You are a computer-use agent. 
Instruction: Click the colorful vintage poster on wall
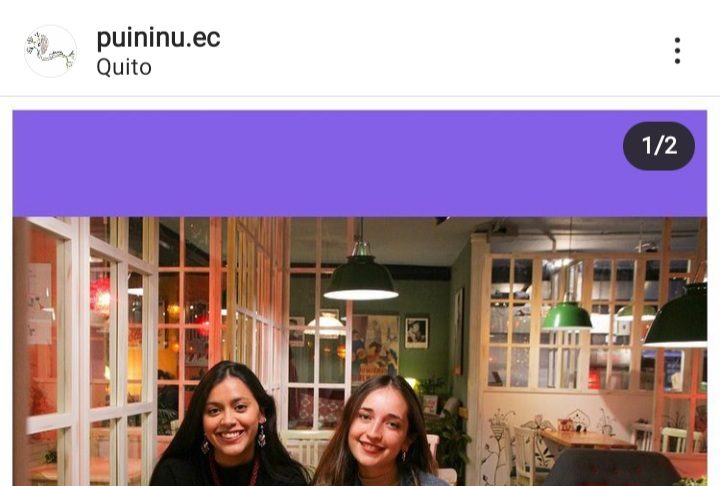tap(375, 347)
